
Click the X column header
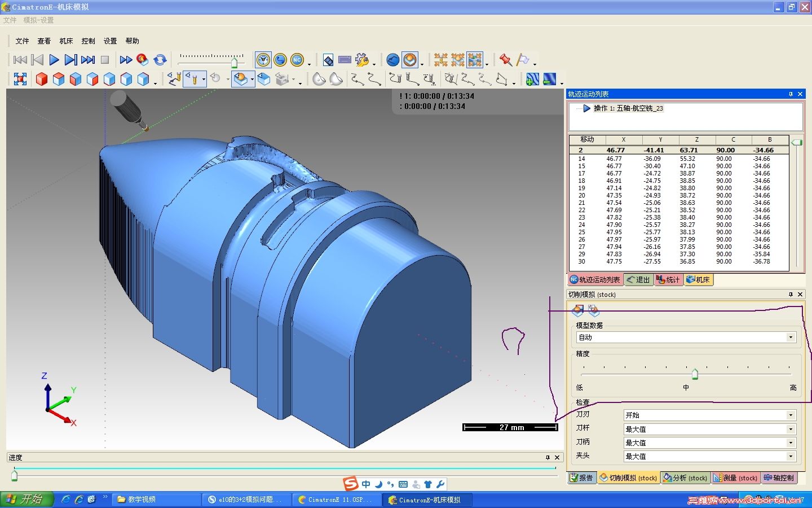[x=624, y=139]
